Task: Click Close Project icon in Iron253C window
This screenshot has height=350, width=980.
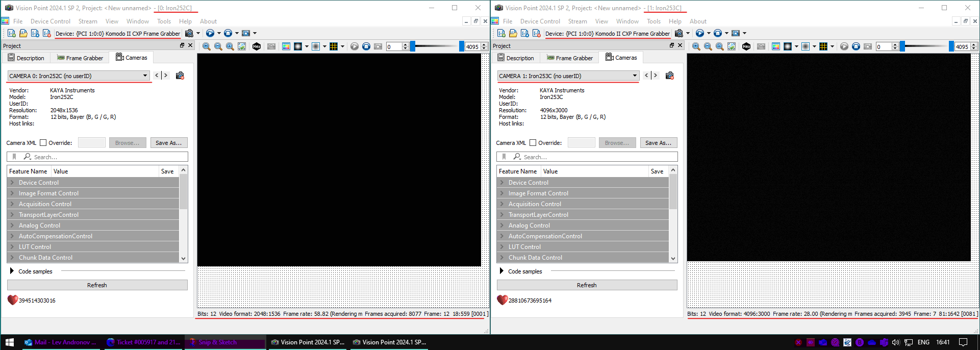Action: click(x=536, y=33)
